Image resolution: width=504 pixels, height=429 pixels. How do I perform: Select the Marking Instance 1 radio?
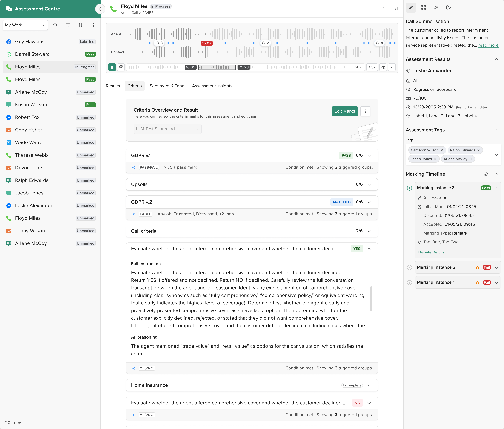409,283
